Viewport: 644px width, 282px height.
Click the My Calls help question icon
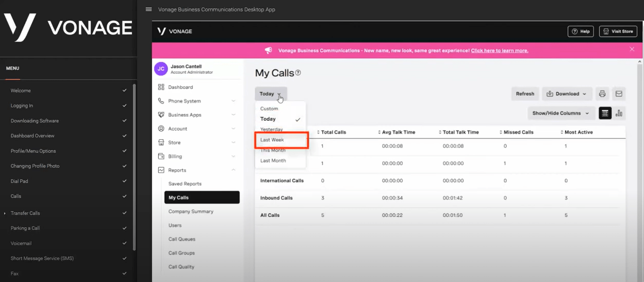tap(298, 73)
